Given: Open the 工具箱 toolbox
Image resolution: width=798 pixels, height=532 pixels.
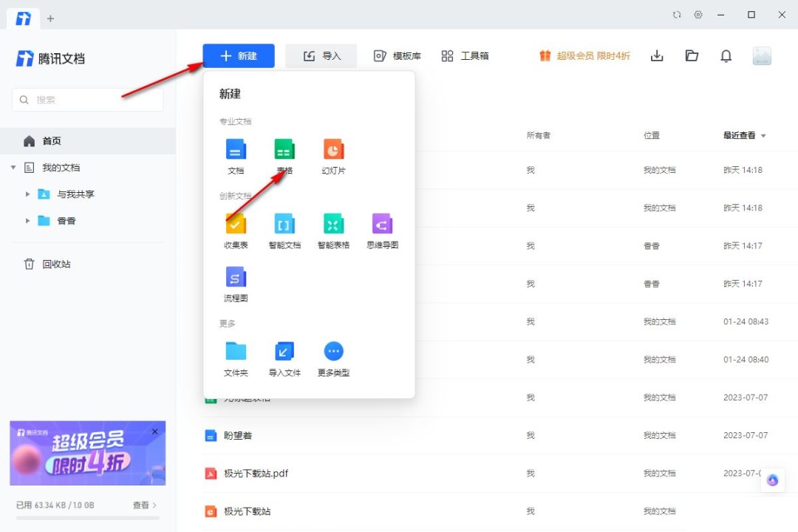Looking at the screenshot, I should [465, 55].
